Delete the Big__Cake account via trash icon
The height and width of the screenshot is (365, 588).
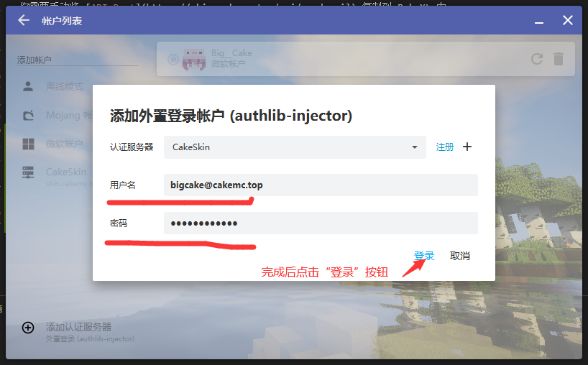pos(559,60)
